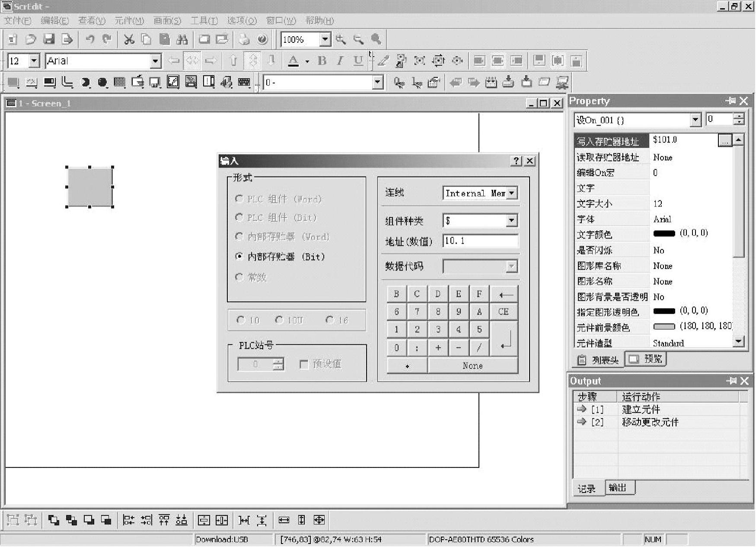Click the Paste clipboard icon
The image size is (756, 547).
point(164,39)
